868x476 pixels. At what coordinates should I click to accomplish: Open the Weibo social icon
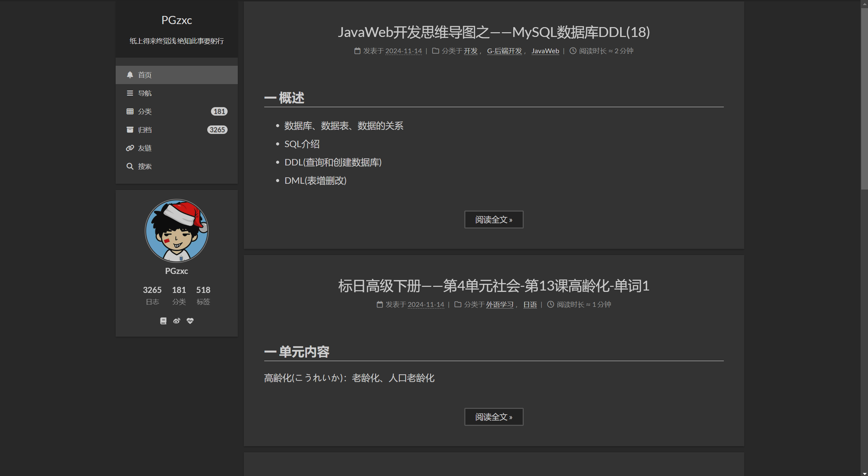pos(176,321)
